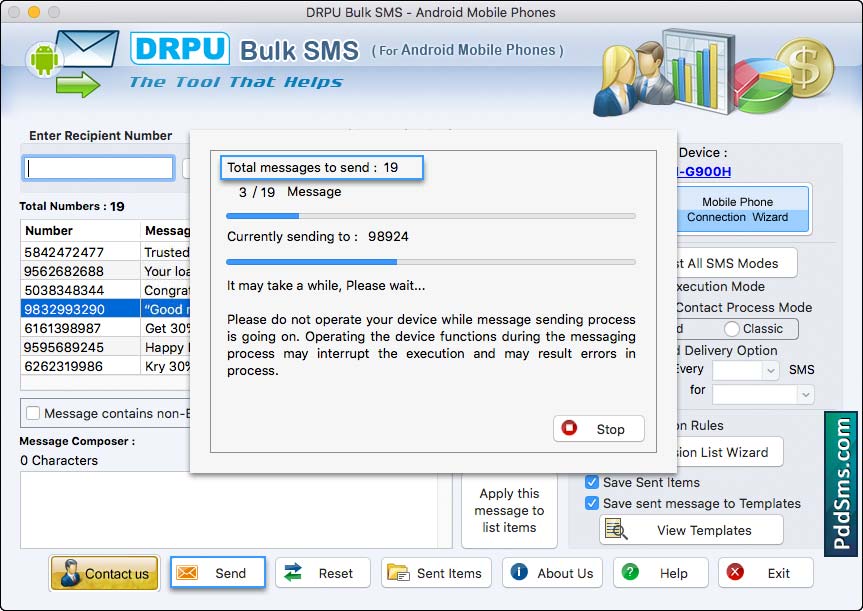This screenshot has width=863, height=611.
Task: Click the About Us button label
Action: pos(565,573)
